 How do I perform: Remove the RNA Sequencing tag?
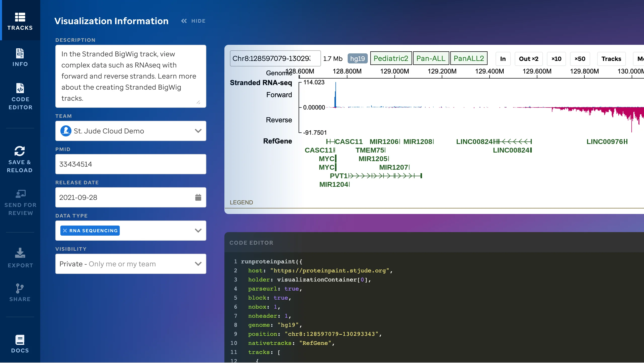pyautogui.click(x=65, y=231)
